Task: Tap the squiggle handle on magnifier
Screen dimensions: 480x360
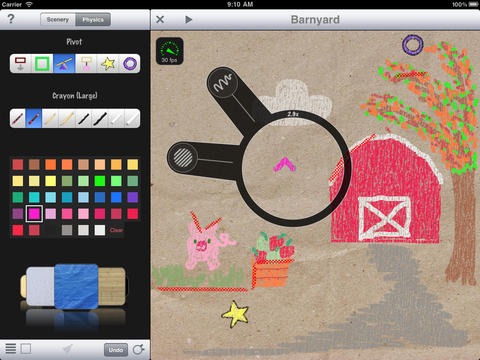Action: pyautogui.click(x=223, y=82)
